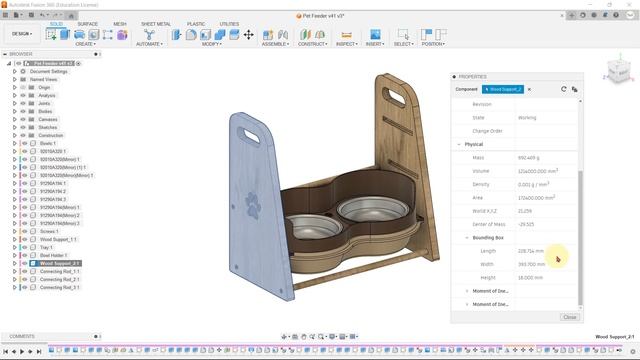This screenshot has height=360, width=640.
Task: Click the Mass value in Physical section
Action: click(x=529, y=158)
